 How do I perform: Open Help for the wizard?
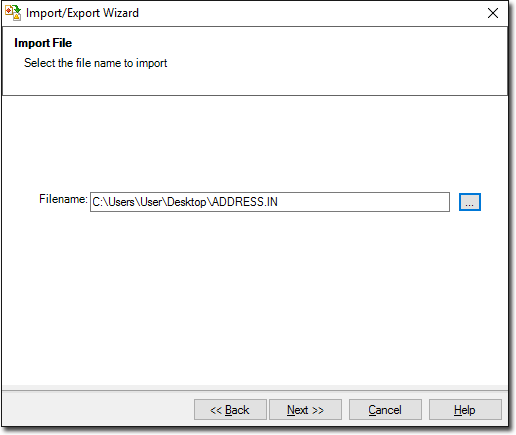[465, 410]
